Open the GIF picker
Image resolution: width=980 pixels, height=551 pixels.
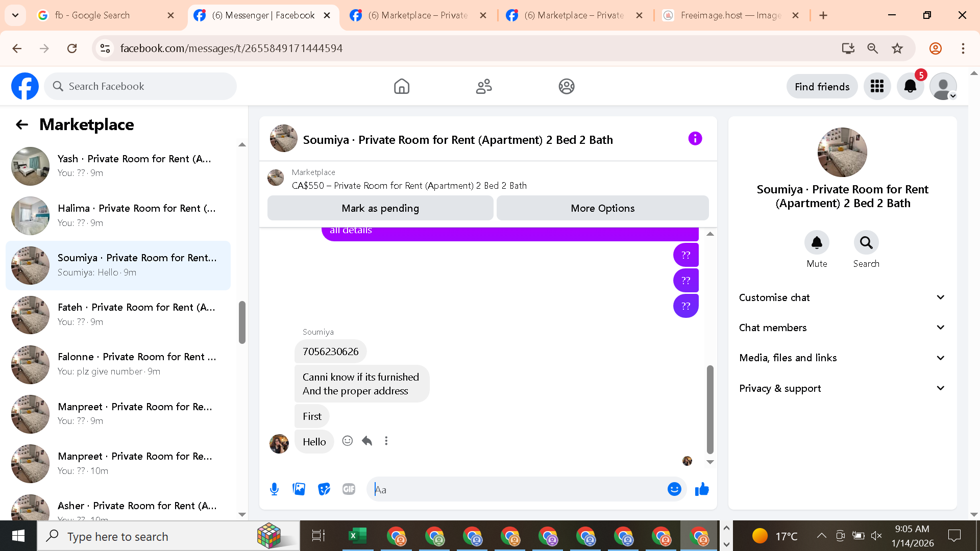click(x=349, y=489)
